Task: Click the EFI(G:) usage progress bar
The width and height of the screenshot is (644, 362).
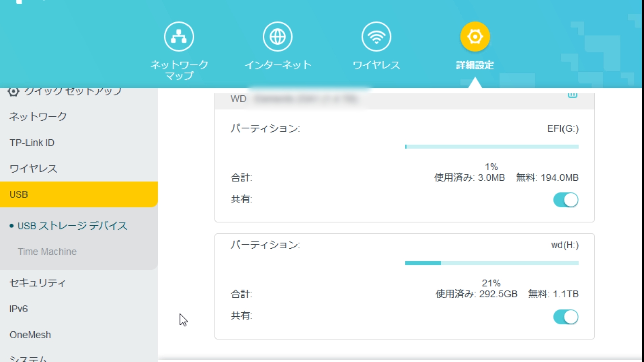Action: point(491,147)
